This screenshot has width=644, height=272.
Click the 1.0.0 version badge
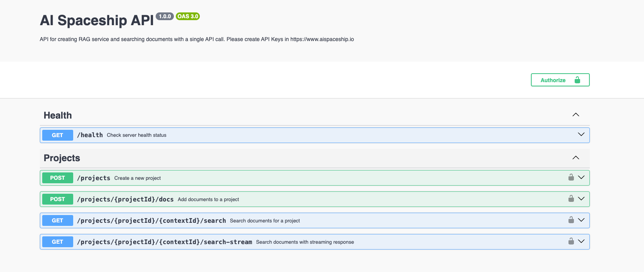(165, 16)
